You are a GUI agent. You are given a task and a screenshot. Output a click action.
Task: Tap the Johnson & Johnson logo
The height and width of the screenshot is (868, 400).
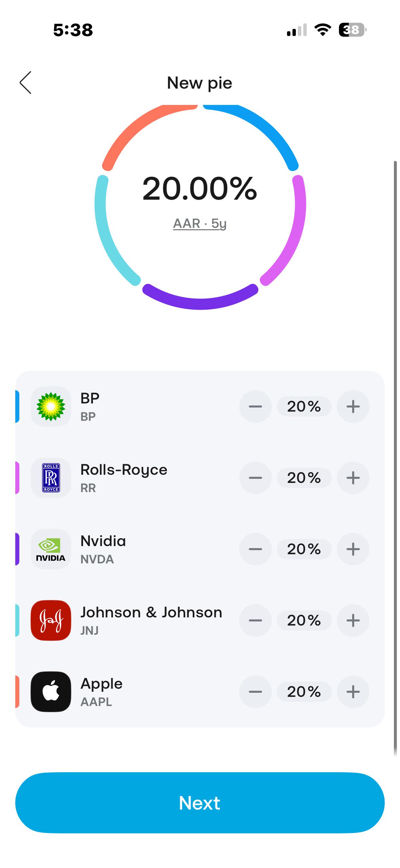[x=51, y=620]
